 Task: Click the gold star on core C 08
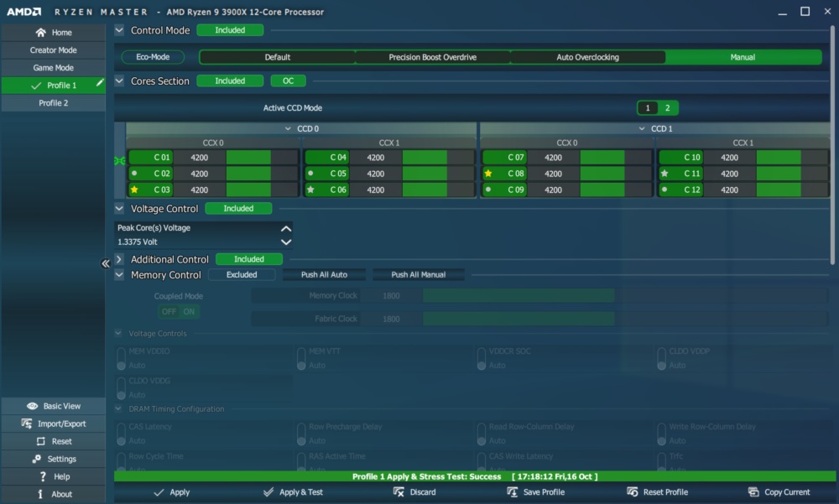point(488,174)
